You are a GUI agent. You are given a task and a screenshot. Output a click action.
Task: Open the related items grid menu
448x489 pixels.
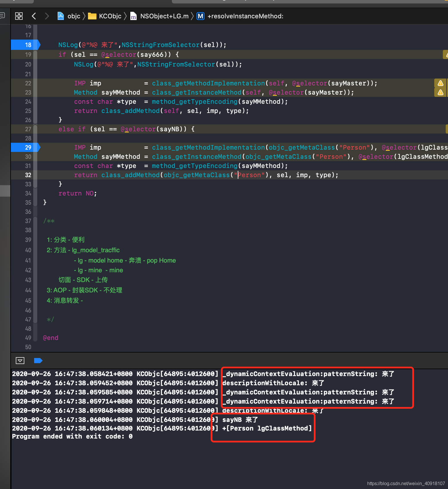[x=19, y=16]
